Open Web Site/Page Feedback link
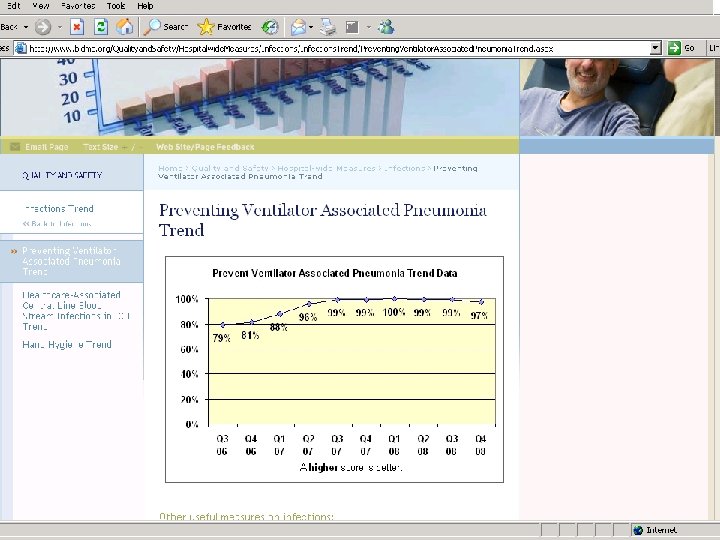Image resolution: width=720 pixels, height=540 pixels. point(205,147)
